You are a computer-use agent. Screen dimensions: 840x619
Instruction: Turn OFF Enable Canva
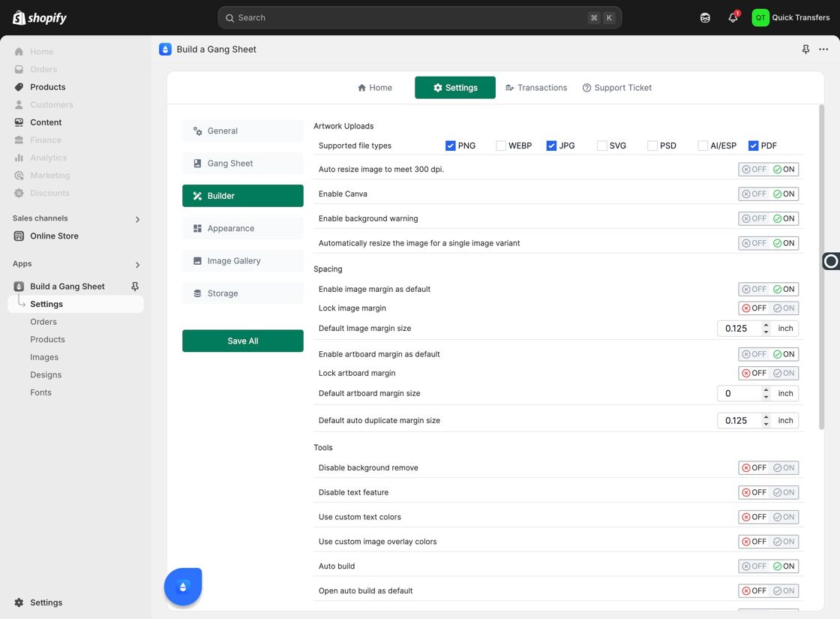pyautogui.click(x=754, y=194)
